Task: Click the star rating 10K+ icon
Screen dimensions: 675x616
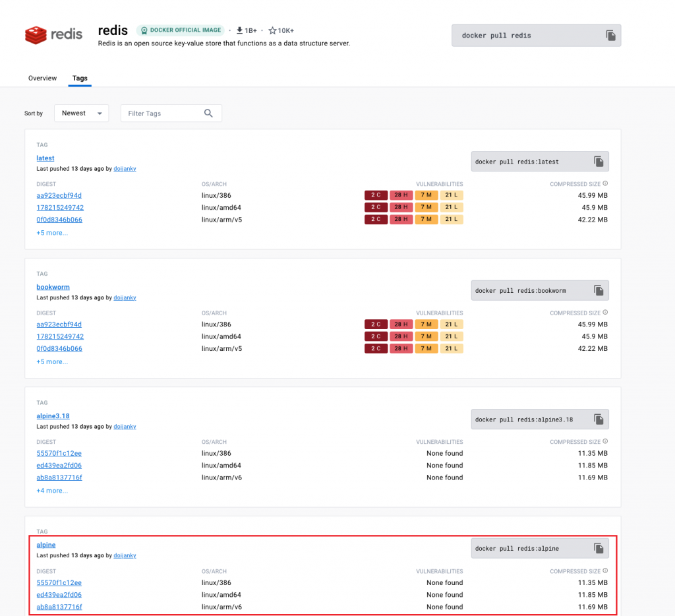Action: (x=272, y=30)
